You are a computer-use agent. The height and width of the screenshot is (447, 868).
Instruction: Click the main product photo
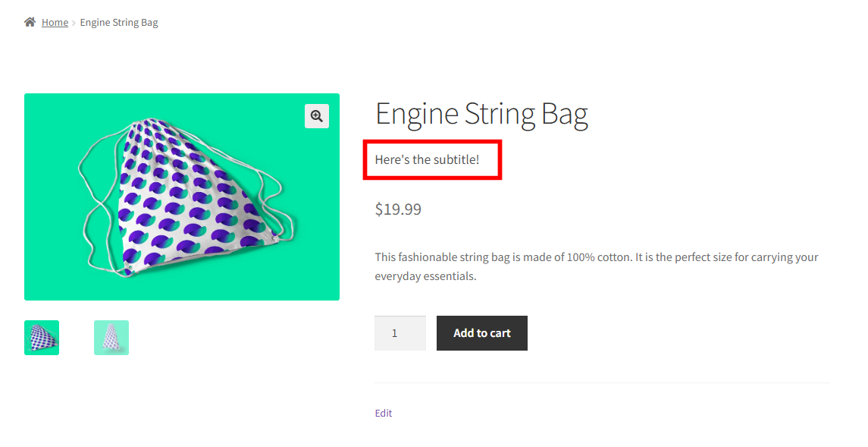pos(182,197)
